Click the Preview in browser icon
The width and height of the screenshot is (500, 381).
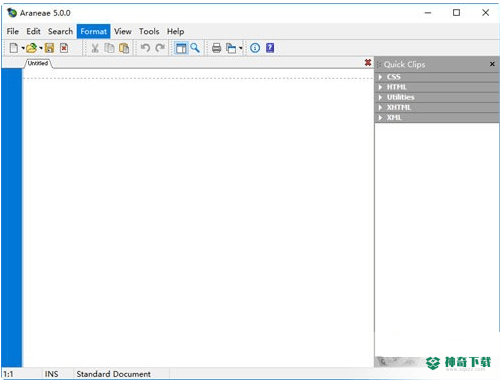[x=231, y=48]
